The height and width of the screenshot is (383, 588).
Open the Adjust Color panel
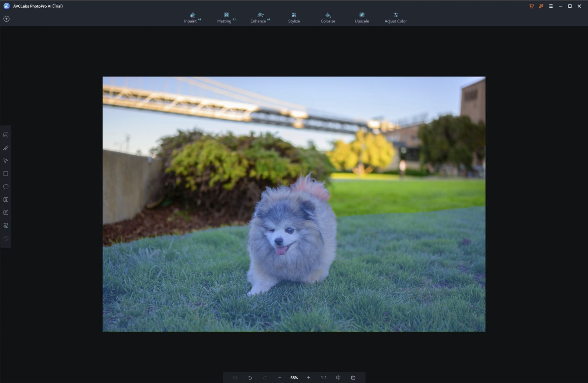coord(395,17)
